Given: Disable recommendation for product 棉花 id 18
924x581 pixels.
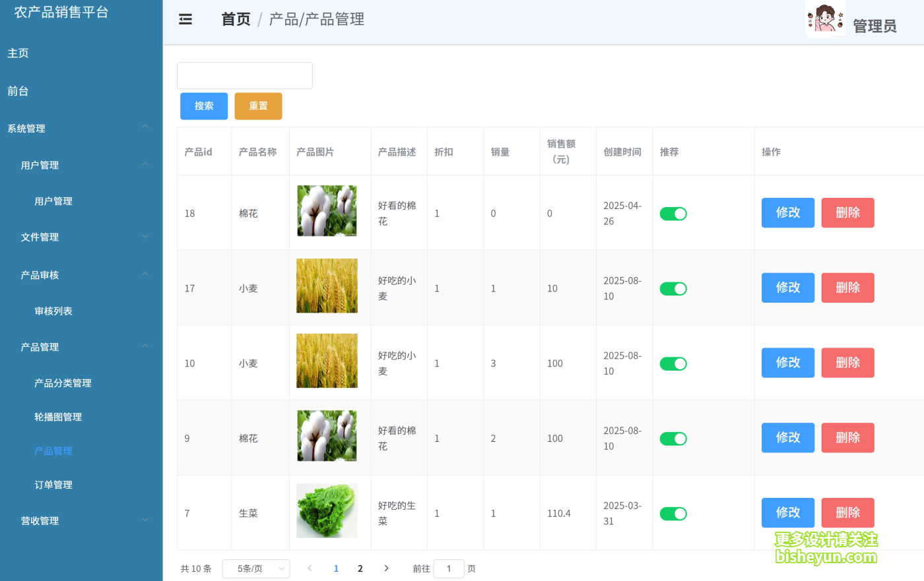Looking at the screenshot, I should click(673, 213).
